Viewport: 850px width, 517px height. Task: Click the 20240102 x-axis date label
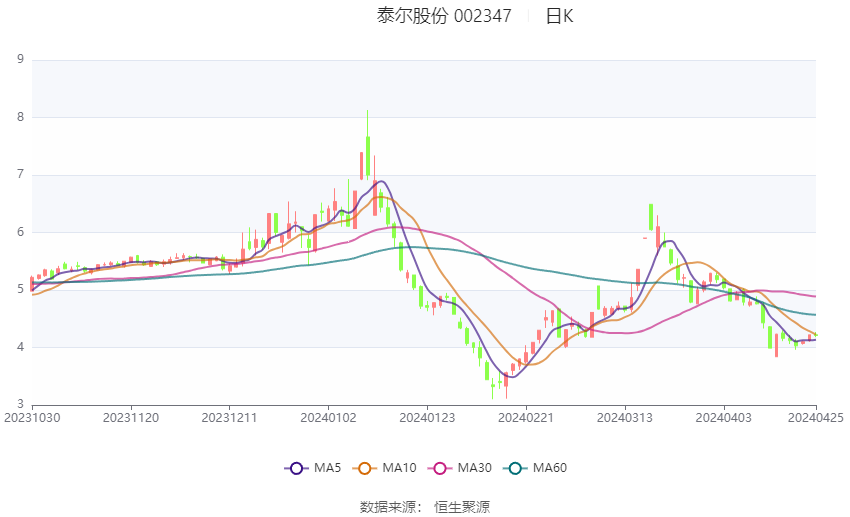tap(328, 418)
